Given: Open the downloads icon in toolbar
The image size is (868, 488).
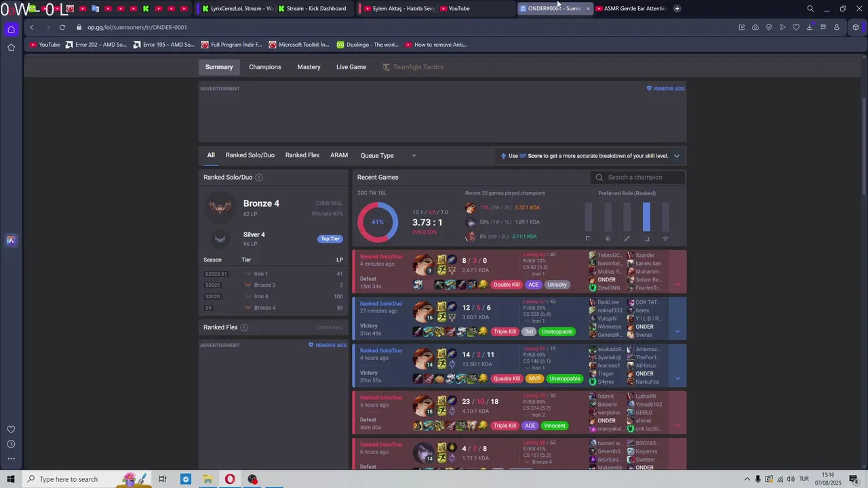Looking at the screenshot, I should [x=810, y=27].
